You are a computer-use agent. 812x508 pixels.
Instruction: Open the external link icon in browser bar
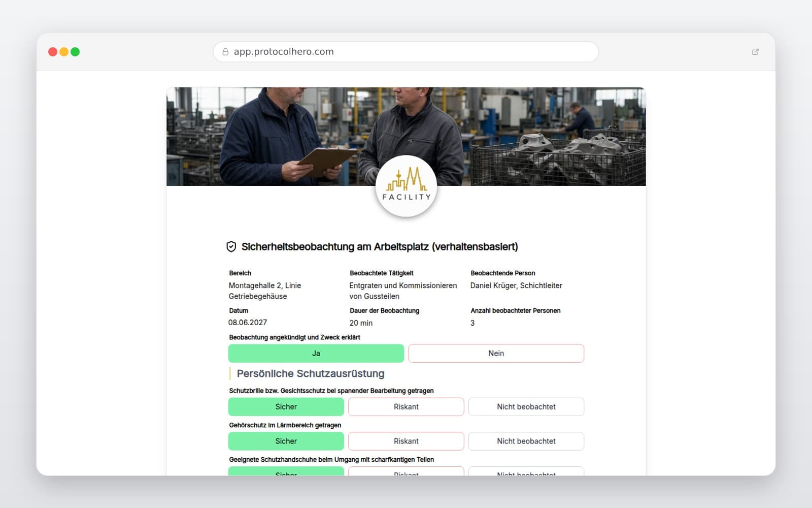pos(755,52)
